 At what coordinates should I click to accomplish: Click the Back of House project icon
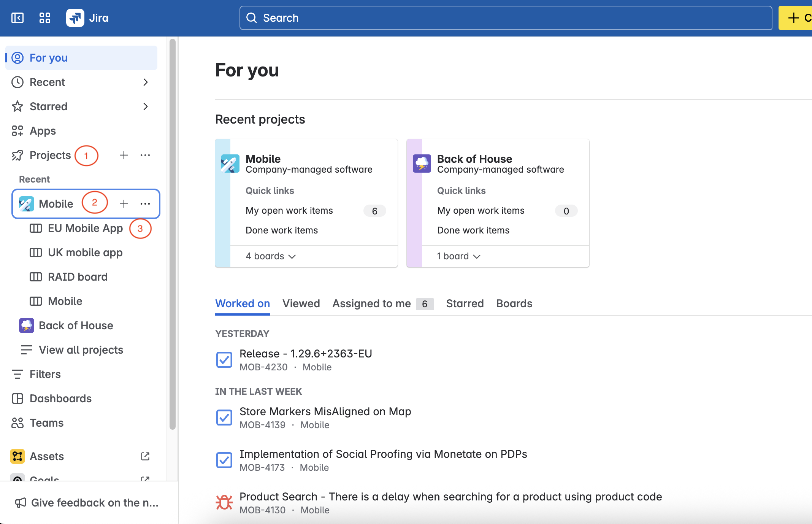pos(26,326)
